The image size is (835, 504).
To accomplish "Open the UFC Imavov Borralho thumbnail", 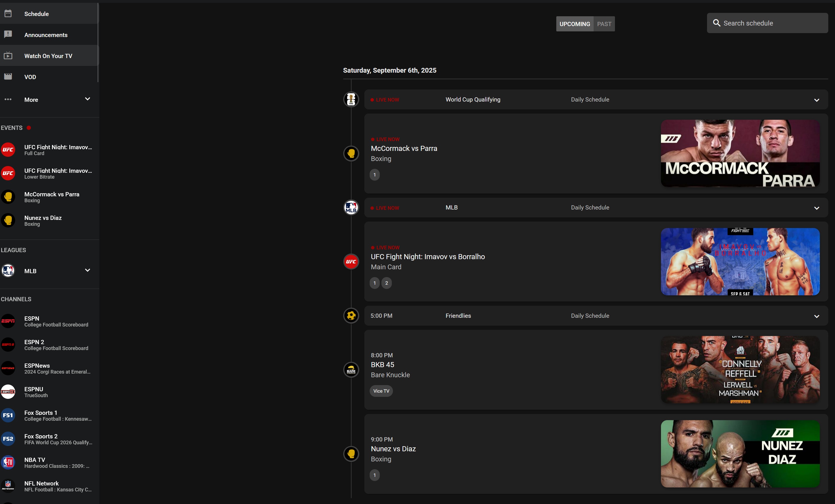I will tap(740, 261).
